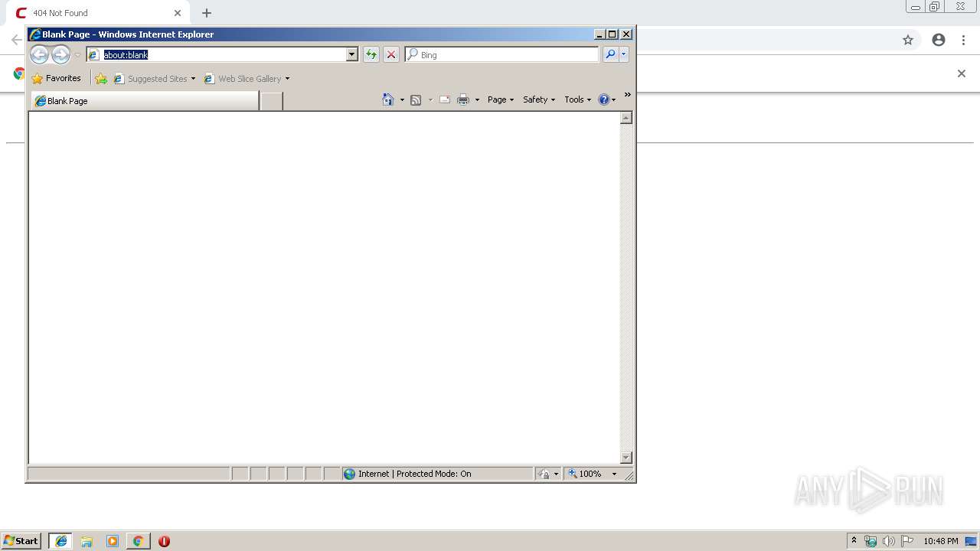Maximize the Internet Explorer window
The image size is (980, 551).
pyautogui.click(x=612, y=34)
